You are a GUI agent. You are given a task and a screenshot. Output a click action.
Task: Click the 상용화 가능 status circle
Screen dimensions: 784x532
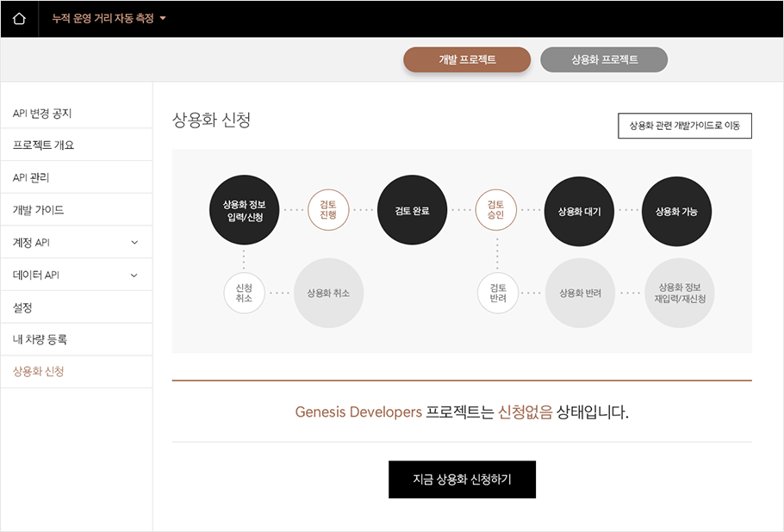[675, 211]
